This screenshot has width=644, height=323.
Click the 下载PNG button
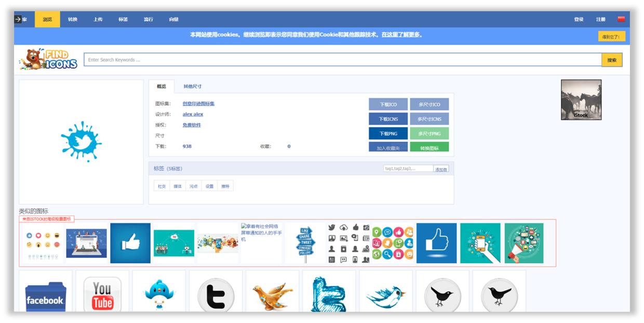388,134
